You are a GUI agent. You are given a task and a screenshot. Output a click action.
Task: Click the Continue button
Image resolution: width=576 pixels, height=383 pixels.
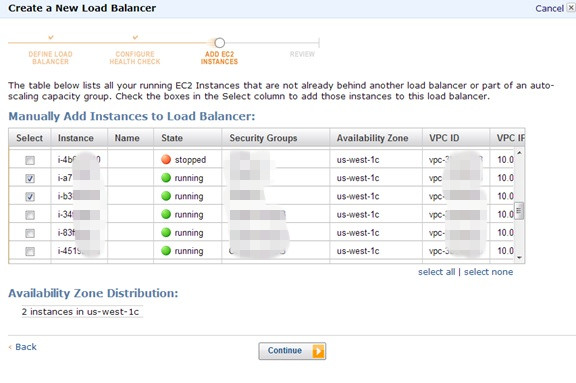pos(292,351)
